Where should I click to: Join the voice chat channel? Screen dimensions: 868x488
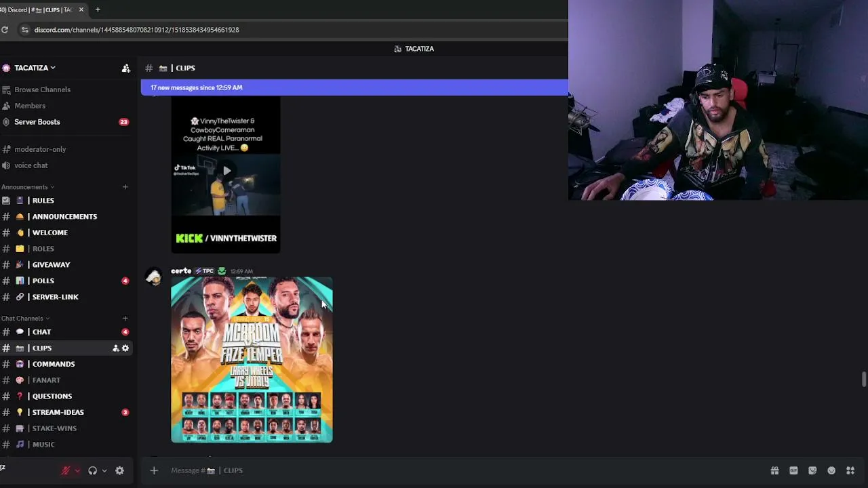31,165
